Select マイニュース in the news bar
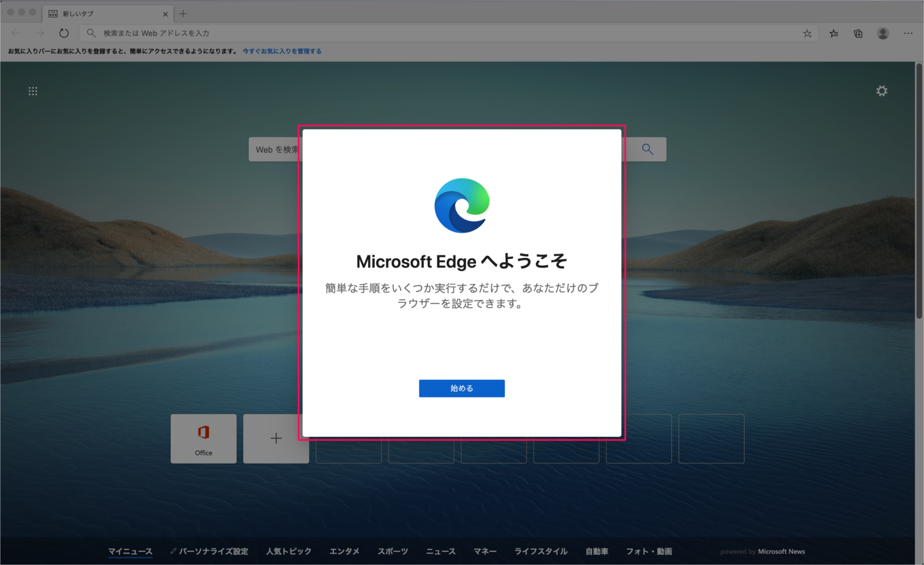The image size is (924, 565). (130, 551)
